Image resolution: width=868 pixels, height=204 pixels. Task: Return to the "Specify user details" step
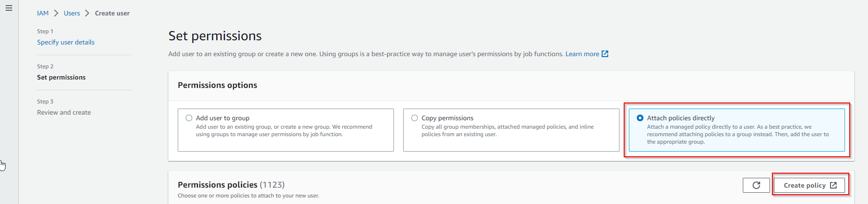[x=66, y=42]
